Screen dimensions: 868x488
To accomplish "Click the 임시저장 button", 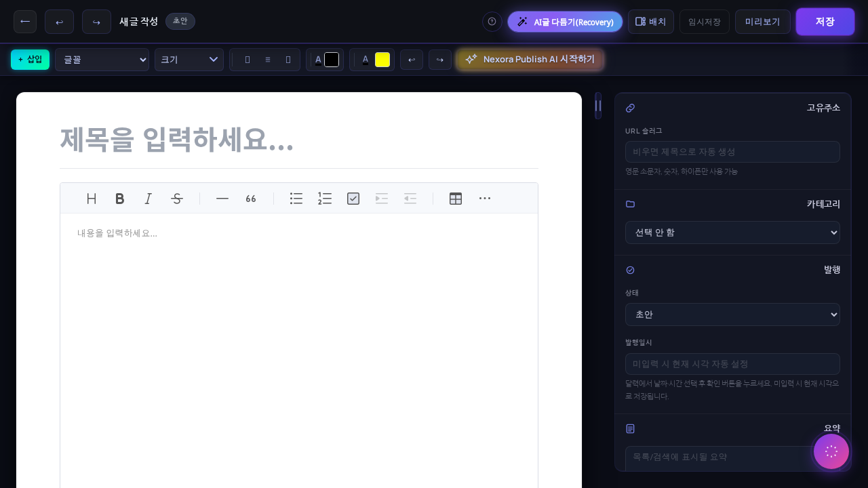I will (x=704, y=22).
